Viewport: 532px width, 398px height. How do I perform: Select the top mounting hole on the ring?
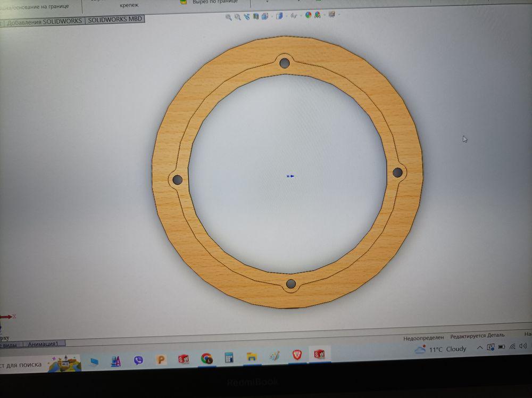[x=284, y=63]
